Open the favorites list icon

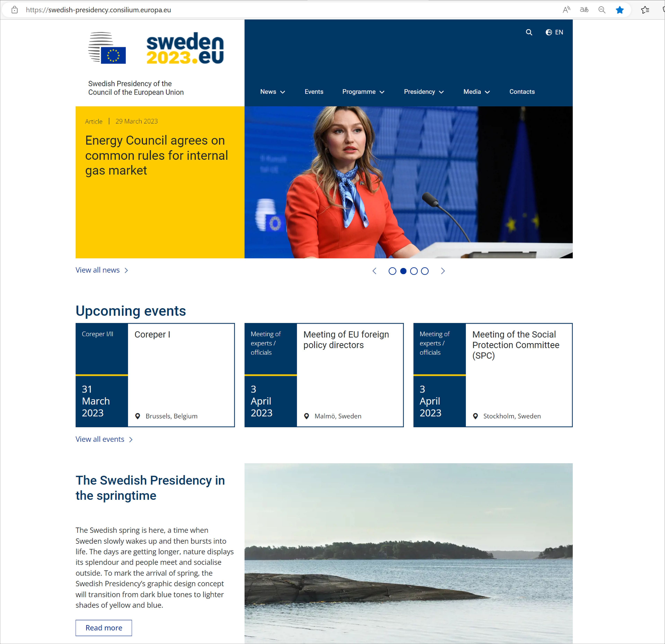point(645,10)
